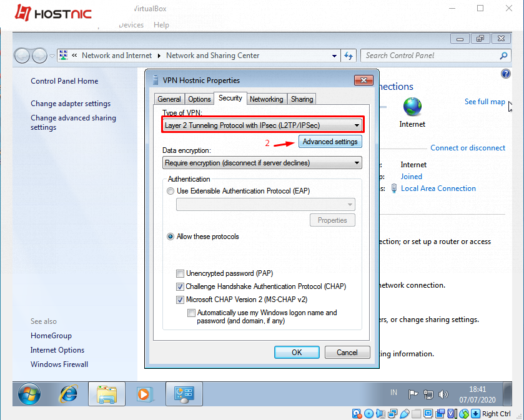Click the VirtualBox display status icon
This screenshot has width=524, height=420.
428,413
